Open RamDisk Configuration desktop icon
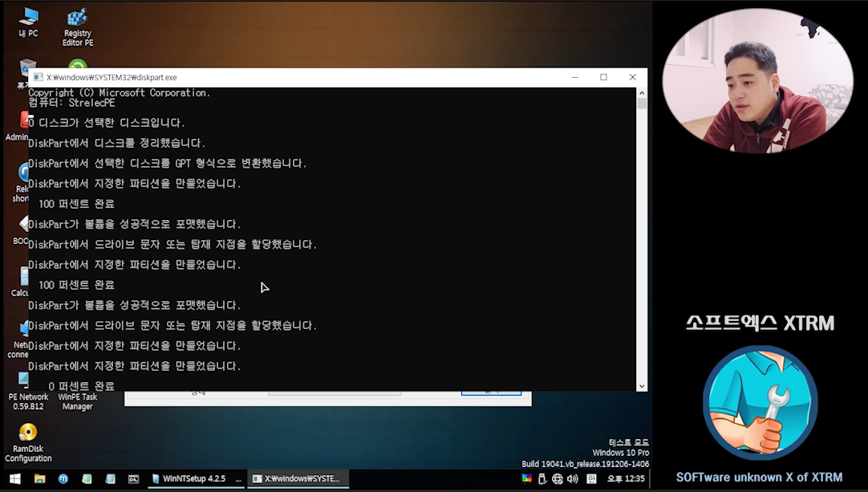 (28, 443)
